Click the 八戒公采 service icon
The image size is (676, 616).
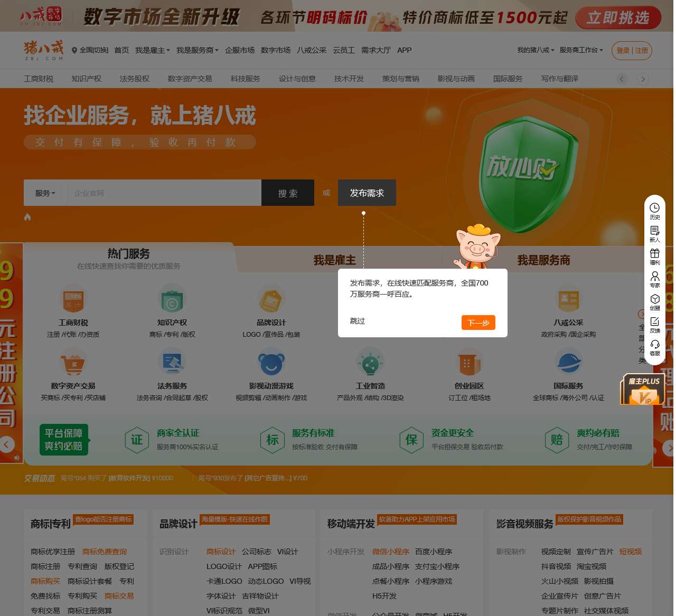click(x=568, y=299)
